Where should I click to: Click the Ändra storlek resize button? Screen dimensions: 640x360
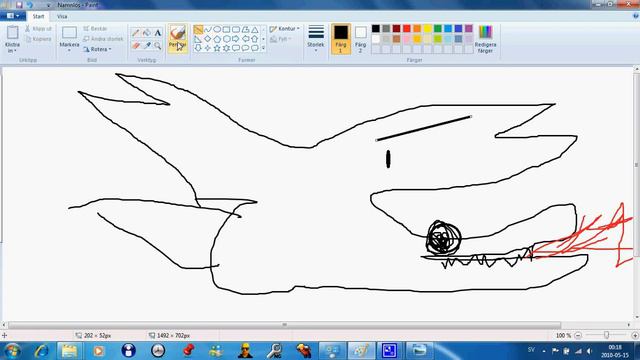point(103,39)
